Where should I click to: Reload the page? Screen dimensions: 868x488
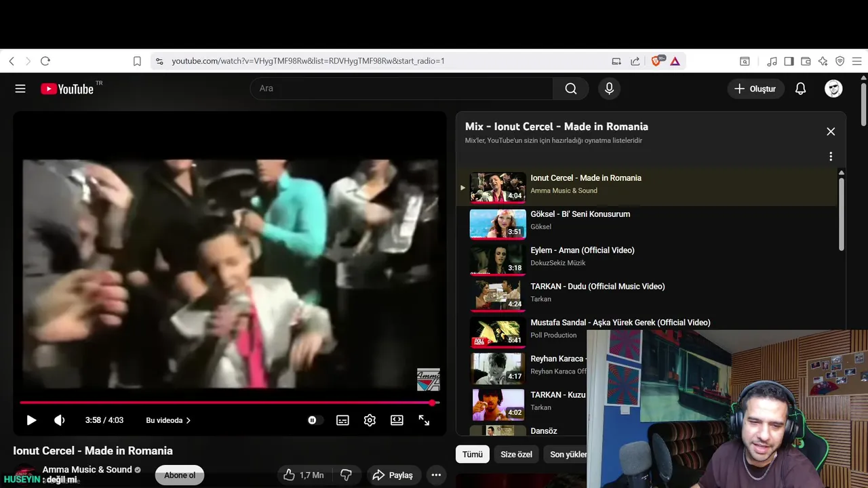click(45, 61)
